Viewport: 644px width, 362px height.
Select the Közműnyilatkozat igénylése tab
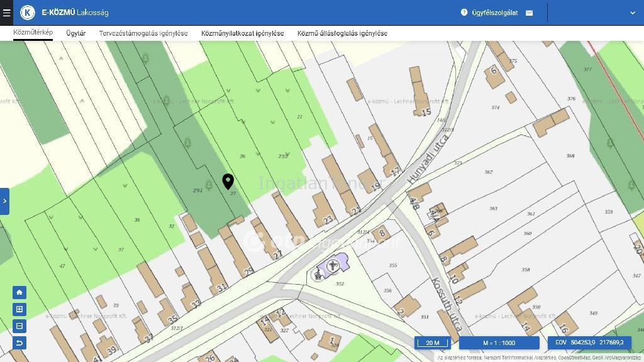(x=242, y=33)
